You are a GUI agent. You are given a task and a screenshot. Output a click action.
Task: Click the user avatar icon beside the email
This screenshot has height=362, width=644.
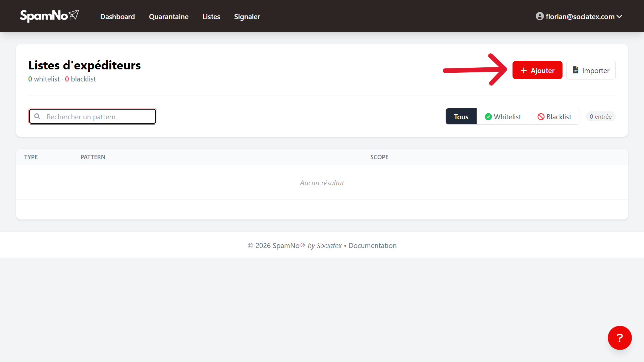[539, 16]
